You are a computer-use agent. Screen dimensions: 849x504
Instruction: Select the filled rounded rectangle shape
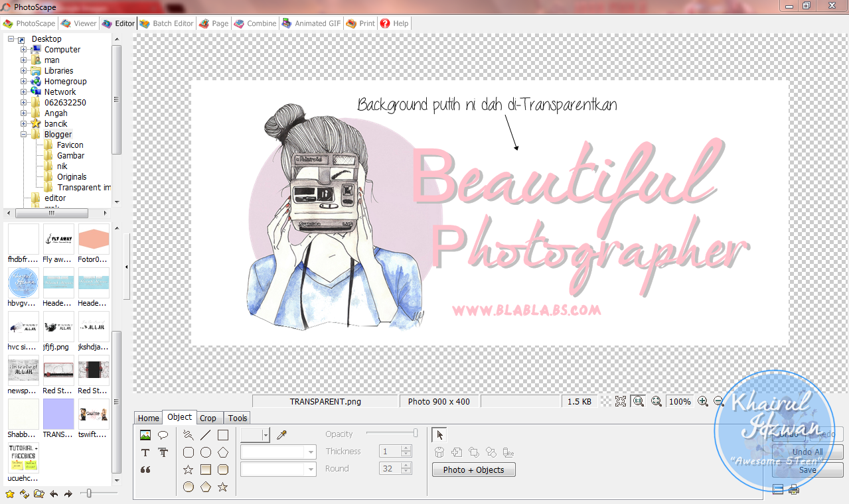223,470
